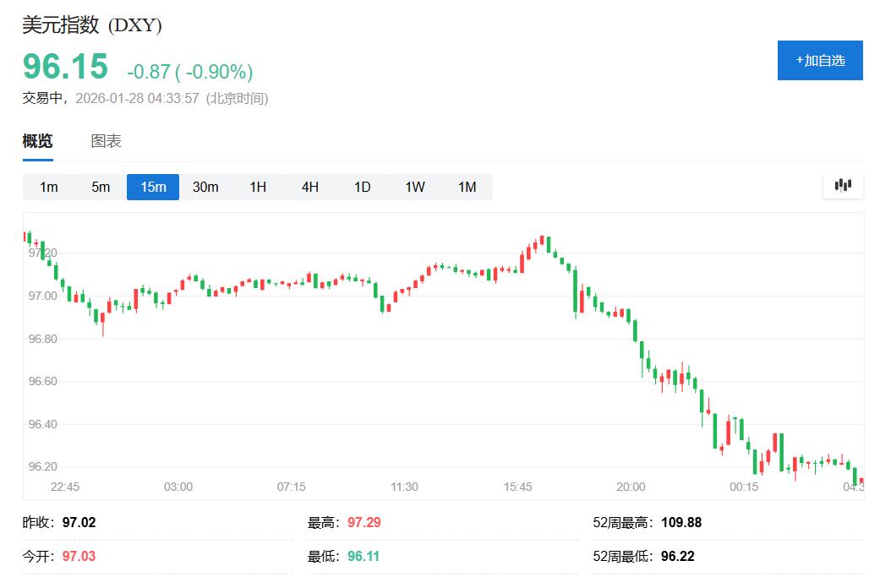Click the current price 96.15
This screenshot has width=869, height=588.
click(x=65, y=67)
